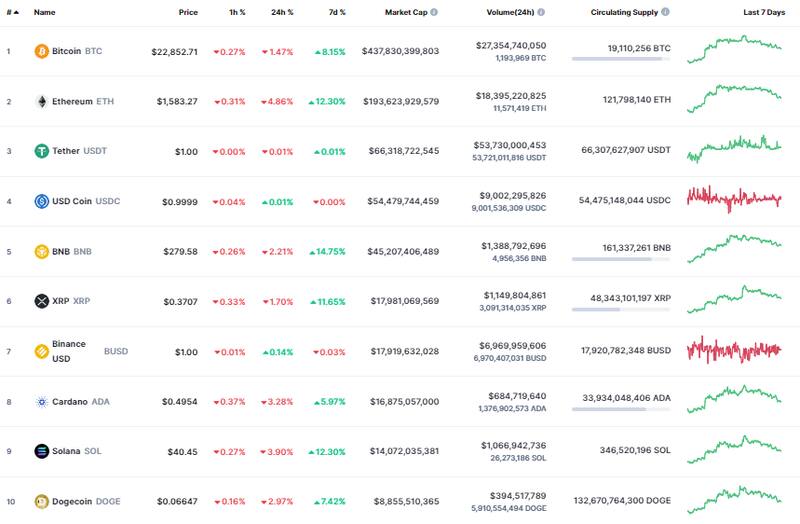
Task: Sort the table by rank number column
Action: click(x=12, y=13)
